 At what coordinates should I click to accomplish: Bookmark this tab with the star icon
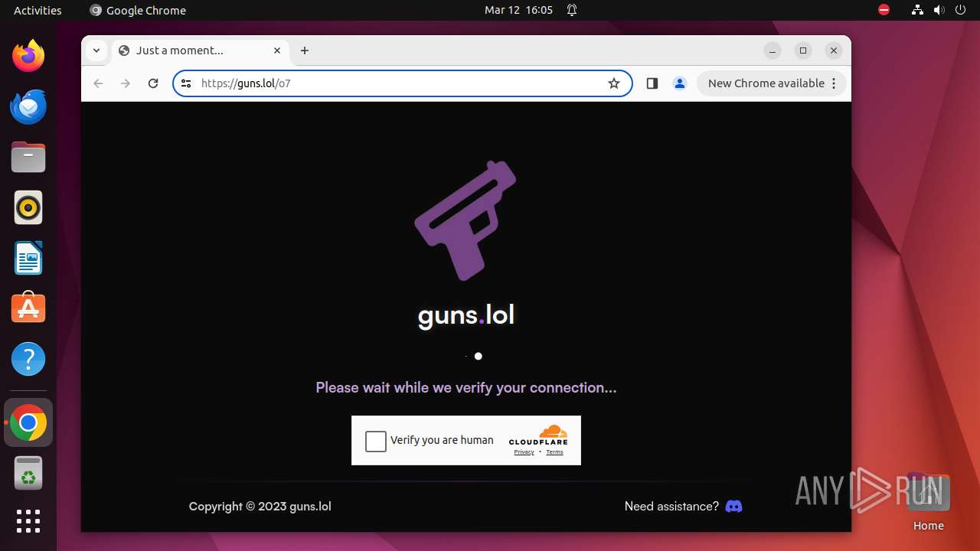click(x=614, y=83)
